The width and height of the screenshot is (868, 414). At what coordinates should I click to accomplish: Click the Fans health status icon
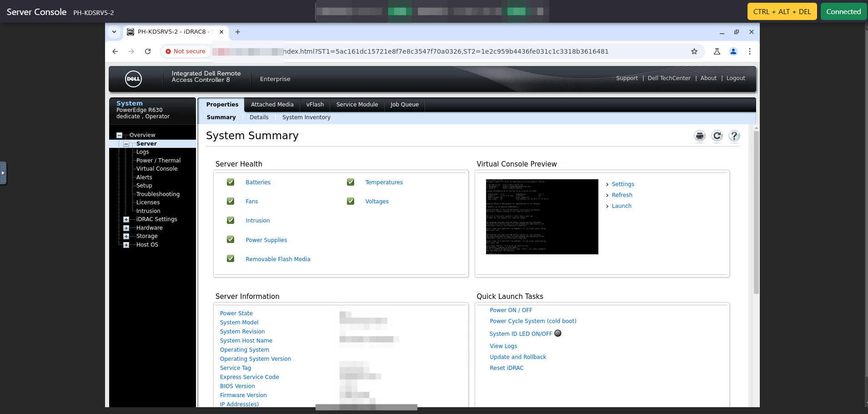point(231,201)
